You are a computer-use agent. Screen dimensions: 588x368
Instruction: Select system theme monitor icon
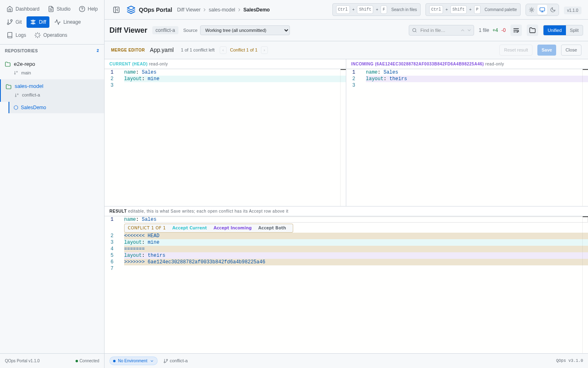click(x=542, y=10)
